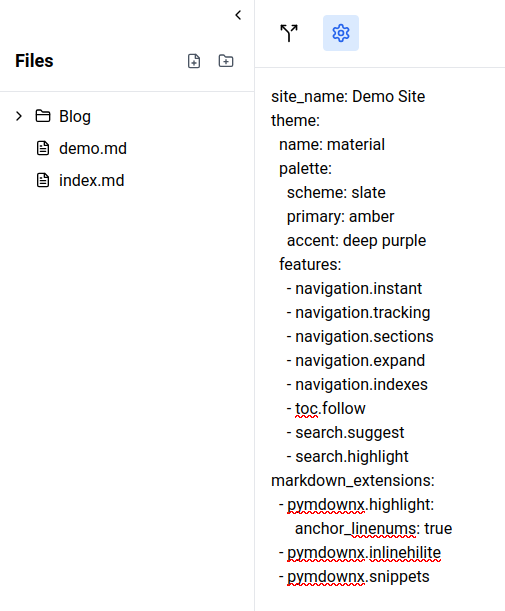The height and width of the screenshot is (611, 505).
Task: Collapse the Files sidebar with the chevron
Action: tap(238, 15)
